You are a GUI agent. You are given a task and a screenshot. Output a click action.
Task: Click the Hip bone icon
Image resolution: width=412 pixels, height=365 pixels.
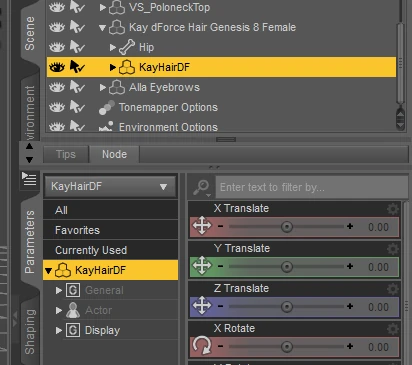(127, 47)
